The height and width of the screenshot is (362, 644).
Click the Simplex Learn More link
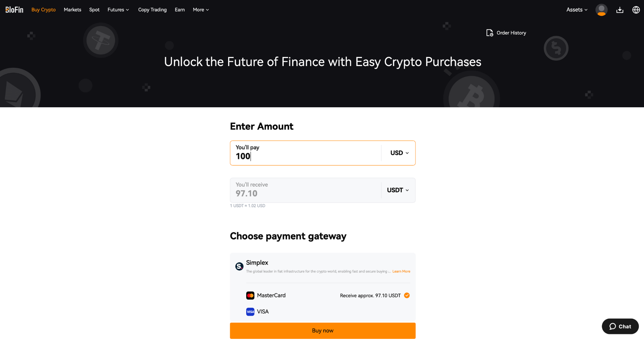400,271
